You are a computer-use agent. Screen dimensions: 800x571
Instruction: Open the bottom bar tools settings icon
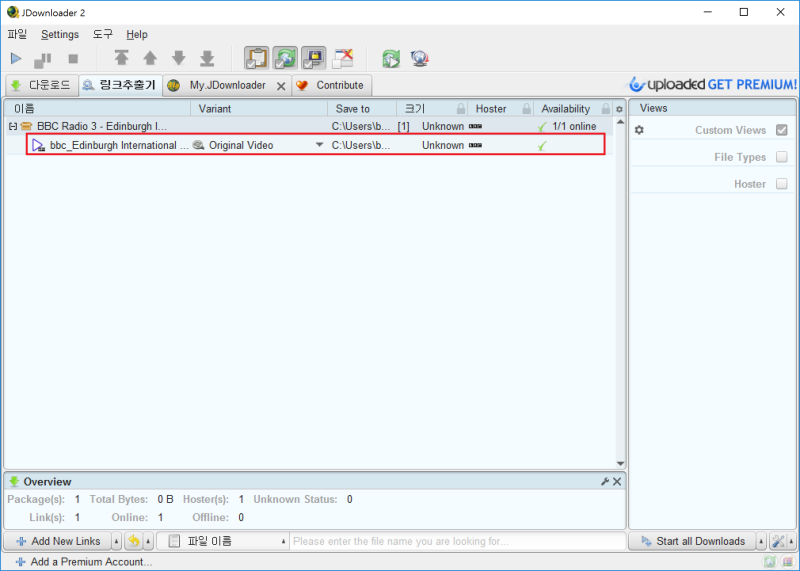778,541
